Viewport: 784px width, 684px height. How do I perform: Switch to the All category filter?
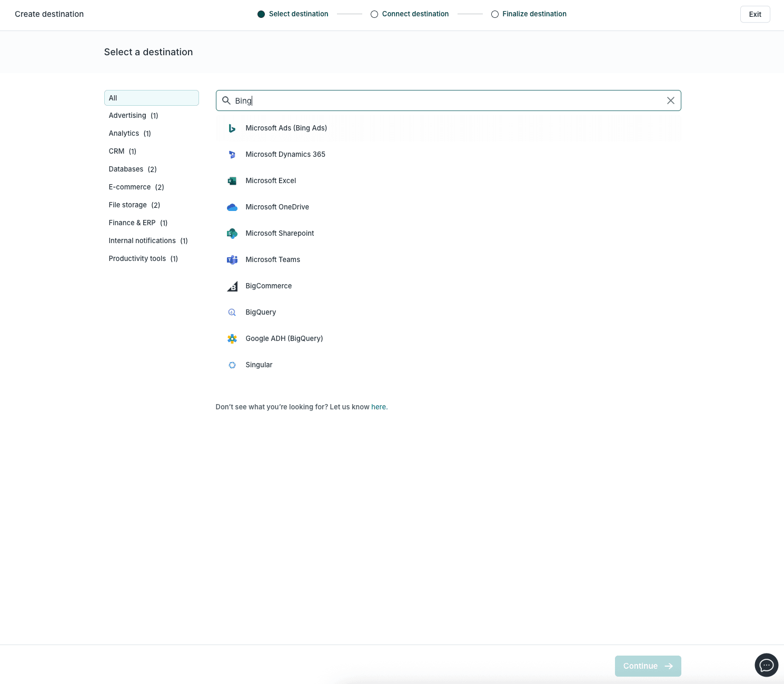pyautogui.click(x=113, y=98)
